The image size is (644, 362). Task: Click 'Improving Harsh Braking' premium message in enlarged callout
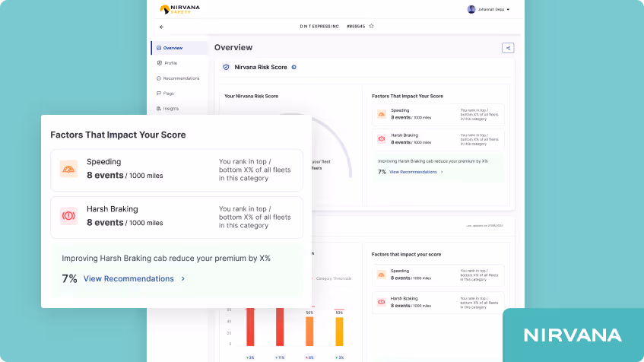[166, 259]
